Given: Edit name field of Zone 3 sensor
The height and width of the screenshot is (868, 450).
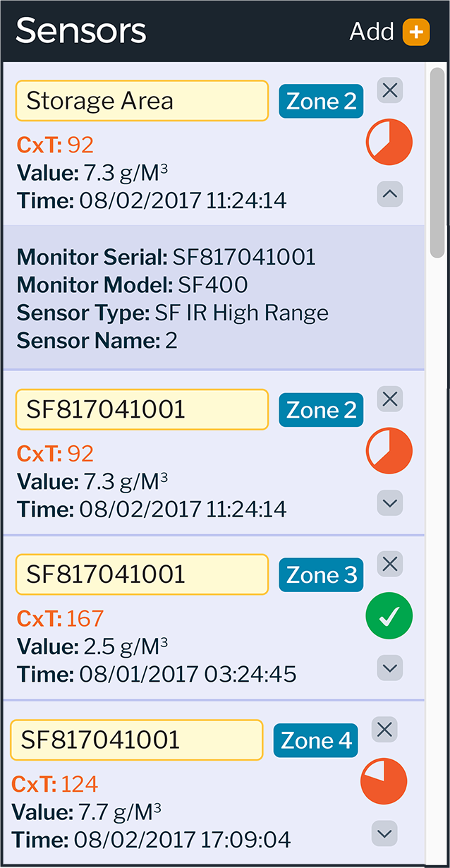Looking at the screenshot, I should [142, 574].
